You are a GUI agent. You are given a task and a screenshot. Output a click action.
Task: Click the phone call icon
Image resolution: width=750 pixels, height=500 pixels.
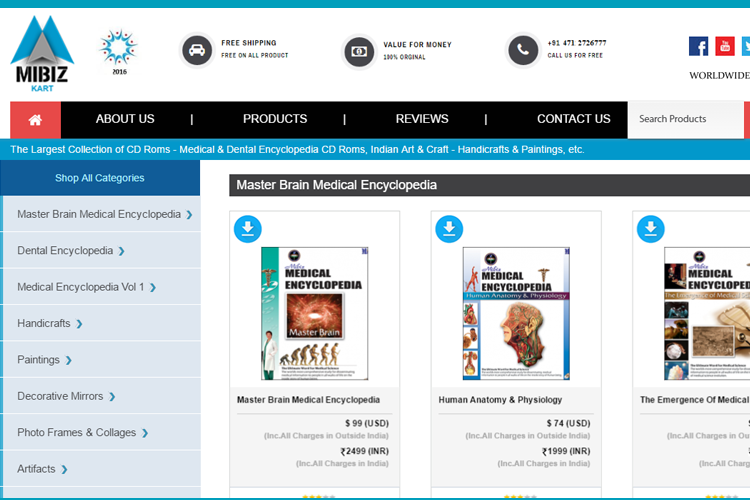tap(523, 50)
